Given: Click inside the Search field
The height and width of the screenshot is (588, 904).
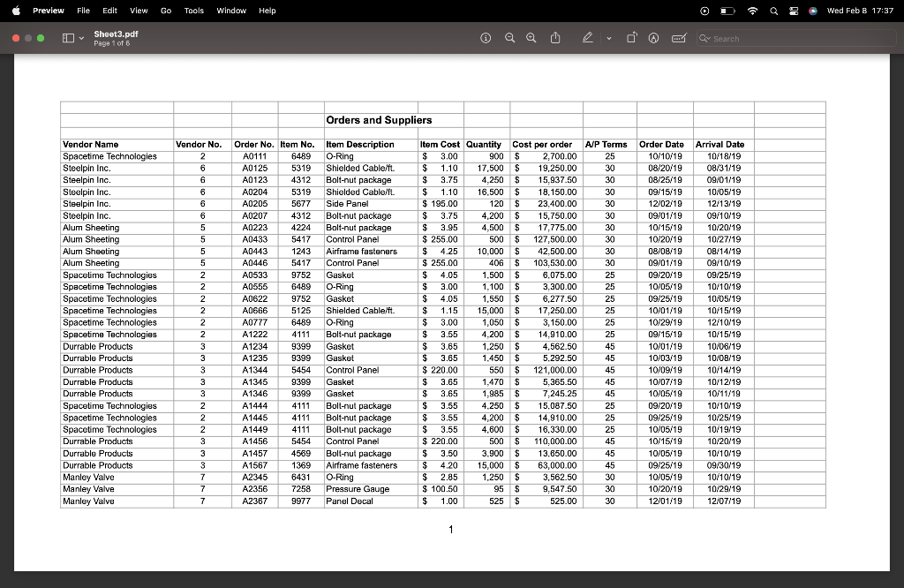Looking at the screenshot, I should click(795, 38).
